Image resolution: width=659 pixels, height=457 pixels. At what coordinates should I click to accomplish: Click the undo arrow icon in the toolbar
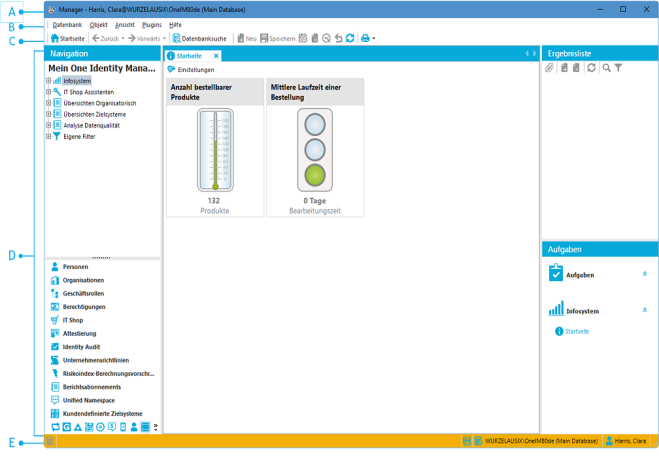[338, 38]
